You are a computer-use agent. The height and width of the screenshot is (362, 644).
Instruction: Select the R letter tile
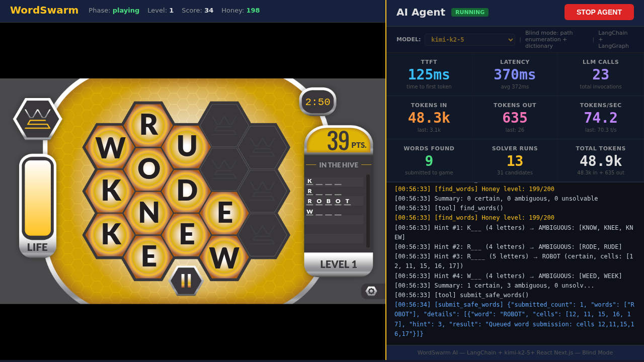[148, 125]
